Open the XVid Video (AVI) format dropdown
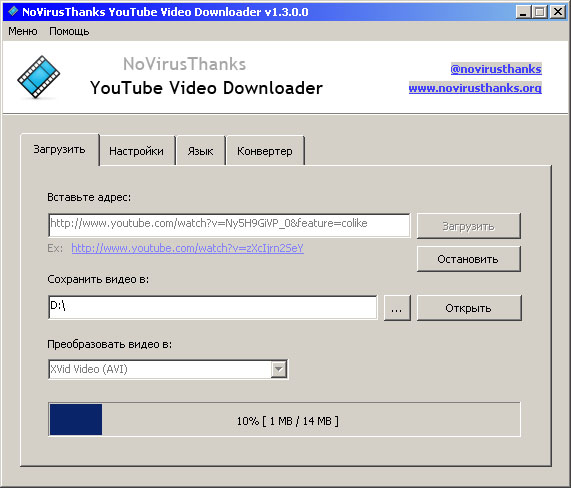Viewport: 571px width, 488px height. 168,369
